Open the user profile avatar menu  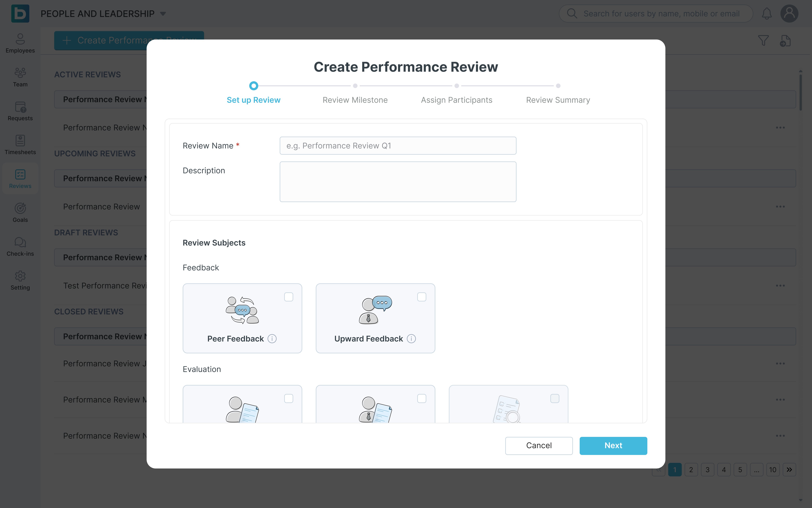click(789, 13)
